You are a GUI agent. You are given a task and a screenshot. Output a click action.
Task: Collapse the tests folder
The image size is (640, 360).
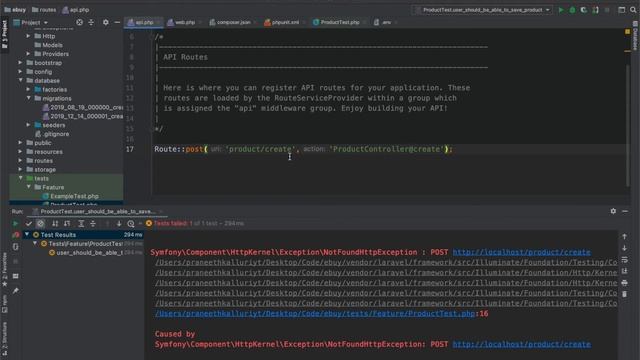click(x=20, y=178)
